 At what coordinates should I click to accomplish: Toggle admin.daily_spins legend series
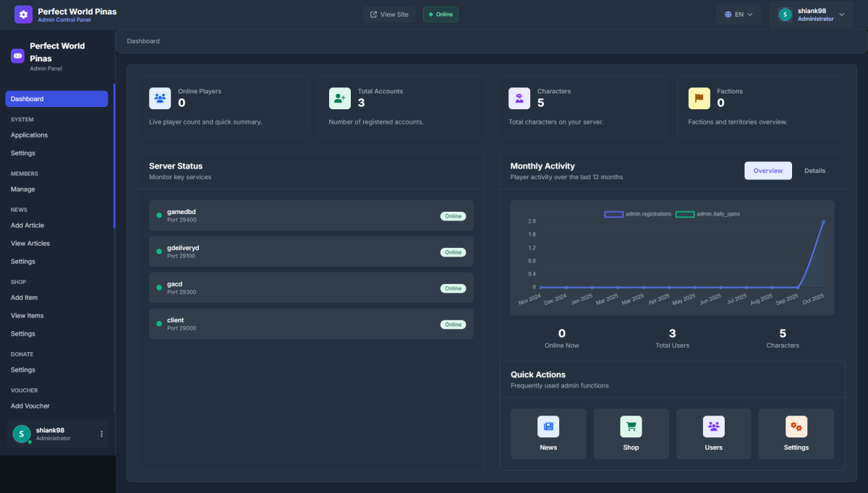pos(708,214)
